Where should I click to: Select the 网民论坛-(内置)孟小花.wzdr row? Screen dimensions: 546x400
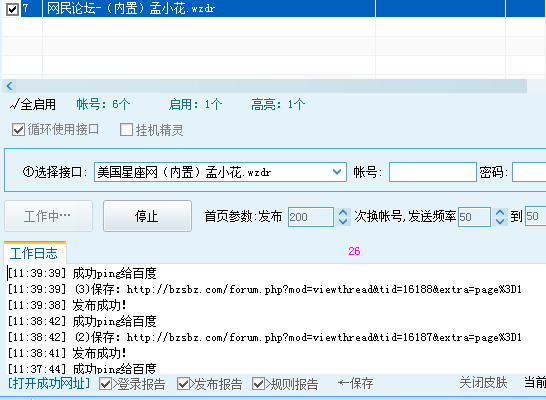(x=273, y=8)
